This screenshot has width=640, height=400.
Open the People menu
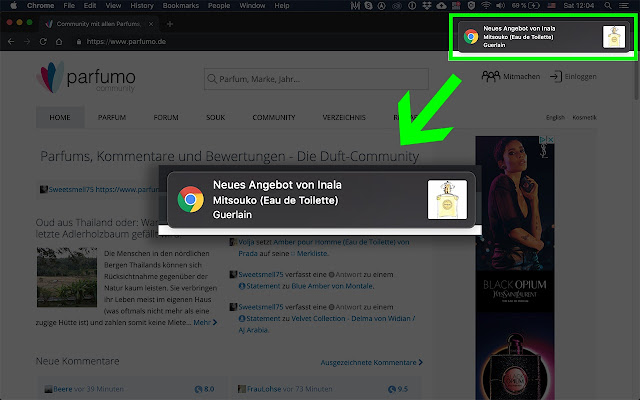pyautogui.click(x=219, y=5)
